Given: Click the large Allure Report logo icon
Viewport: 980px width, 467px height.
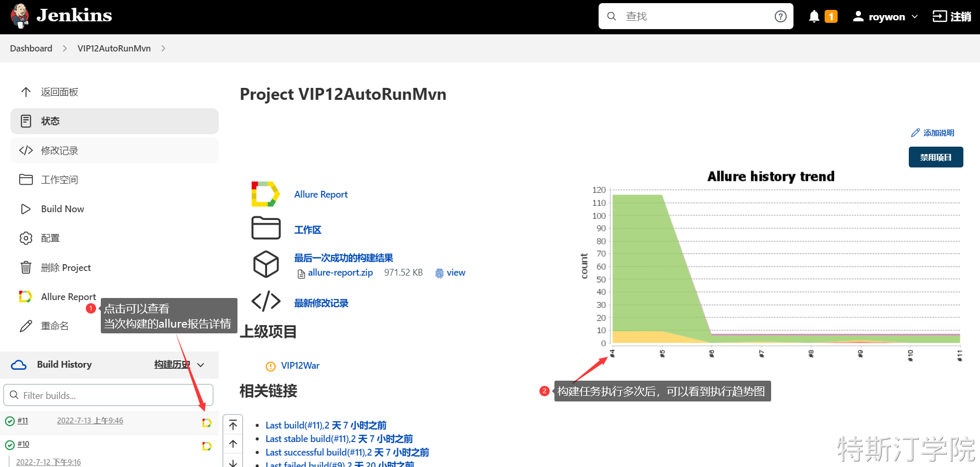Looking at the screenshot, I should coord(266,194).
